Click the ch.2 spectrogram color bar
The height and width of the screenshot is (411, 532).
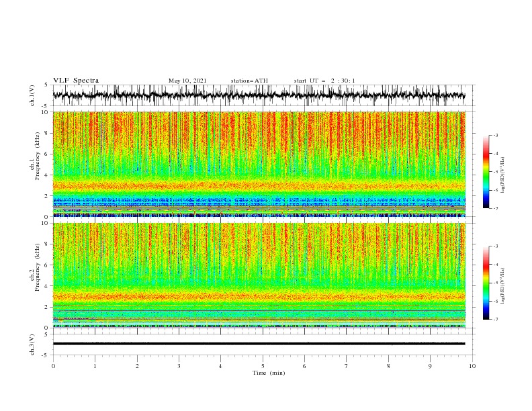coord(486,283)
